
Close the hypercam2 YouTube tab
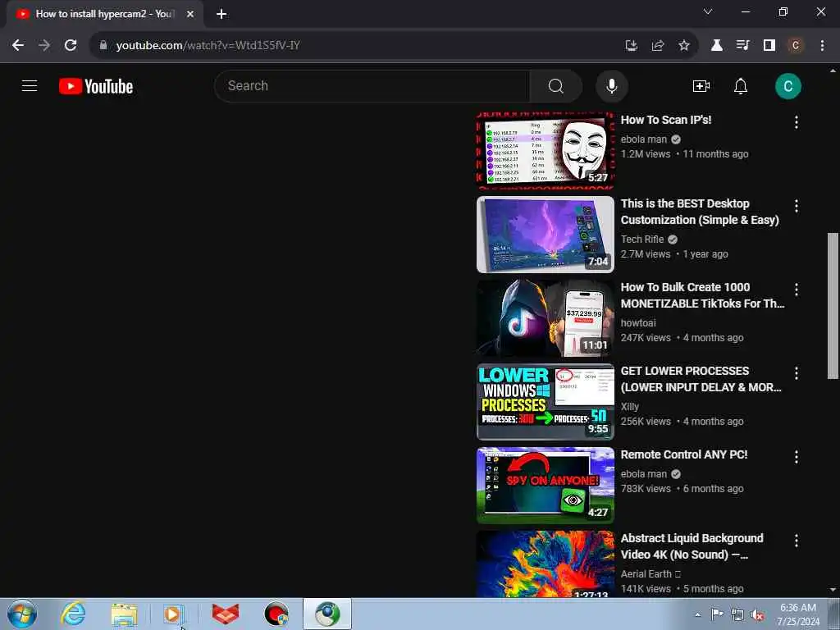click(190, 14)
